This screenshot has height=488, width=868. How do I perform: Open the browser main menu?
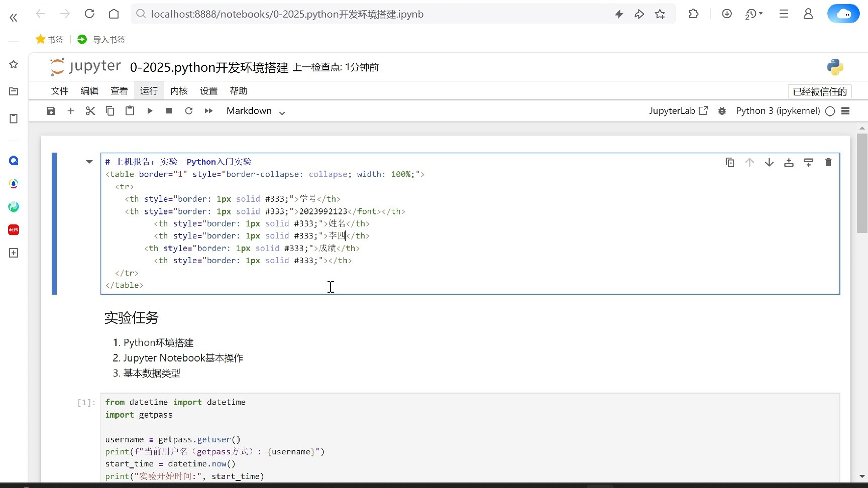pyautogui.click(x=784, y=14)
